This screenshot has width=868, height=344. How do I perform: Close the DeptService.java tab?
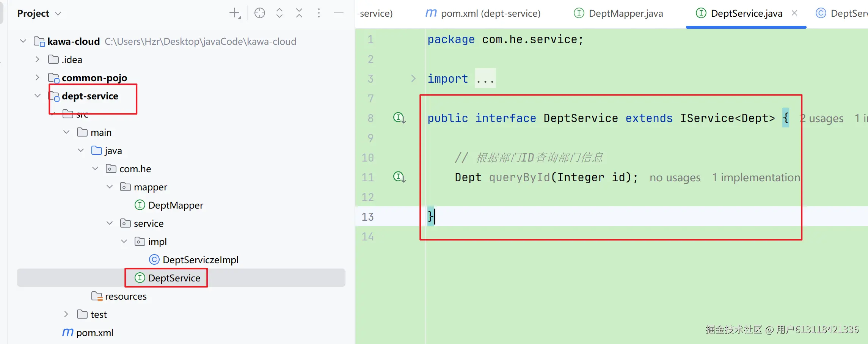[x=794, y=13]
